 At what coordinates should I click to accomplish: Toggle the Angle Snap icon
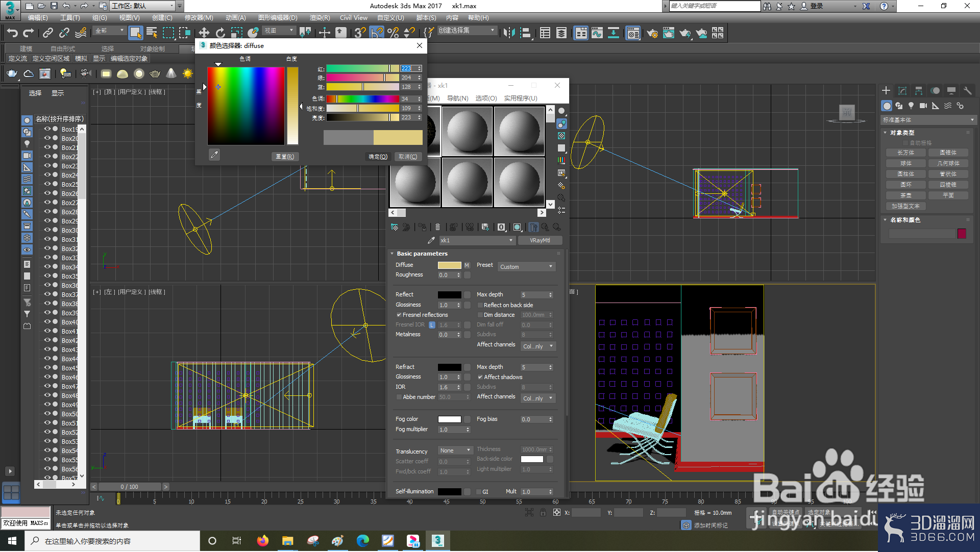377,33
